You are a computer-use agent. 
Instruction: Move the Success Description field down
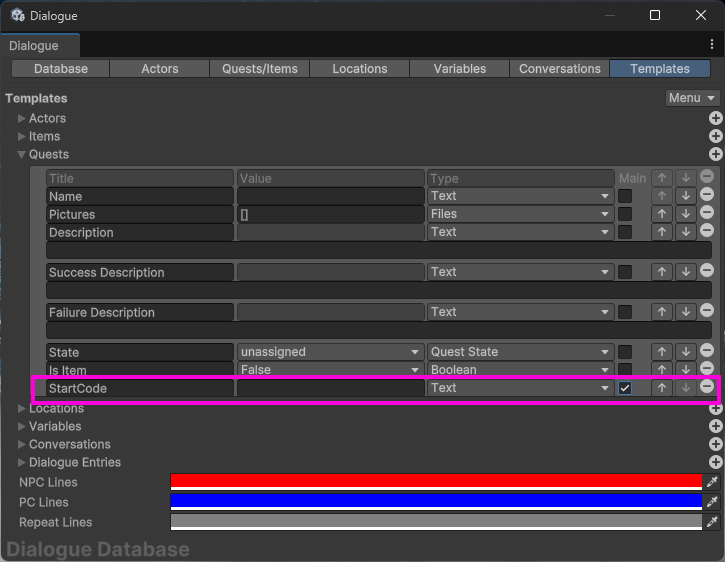coord(686,272)
